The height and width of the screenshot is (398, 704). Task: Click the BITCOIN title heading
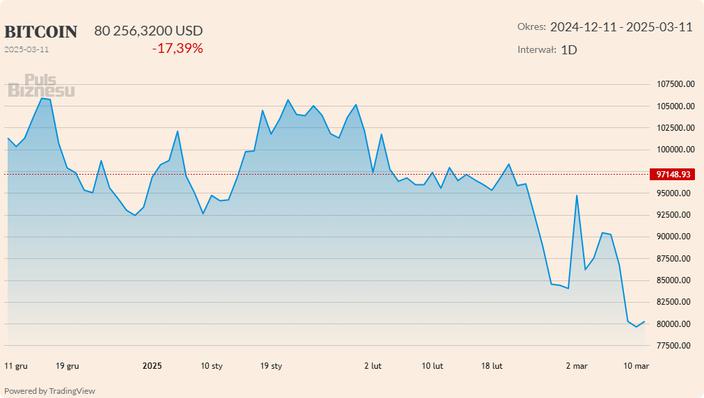coord(41,32)
